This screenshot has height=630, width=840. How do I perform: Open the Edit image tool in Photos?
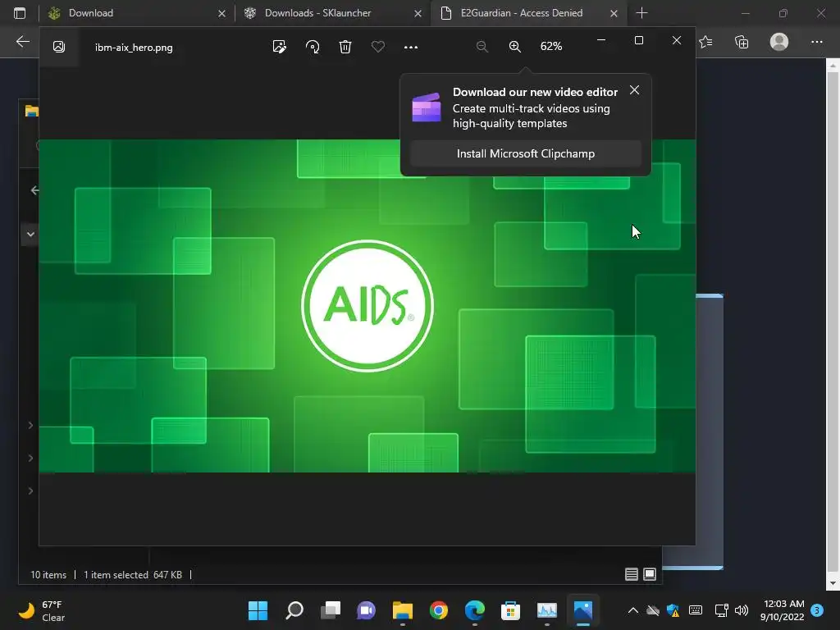click(x=279, y=47)
